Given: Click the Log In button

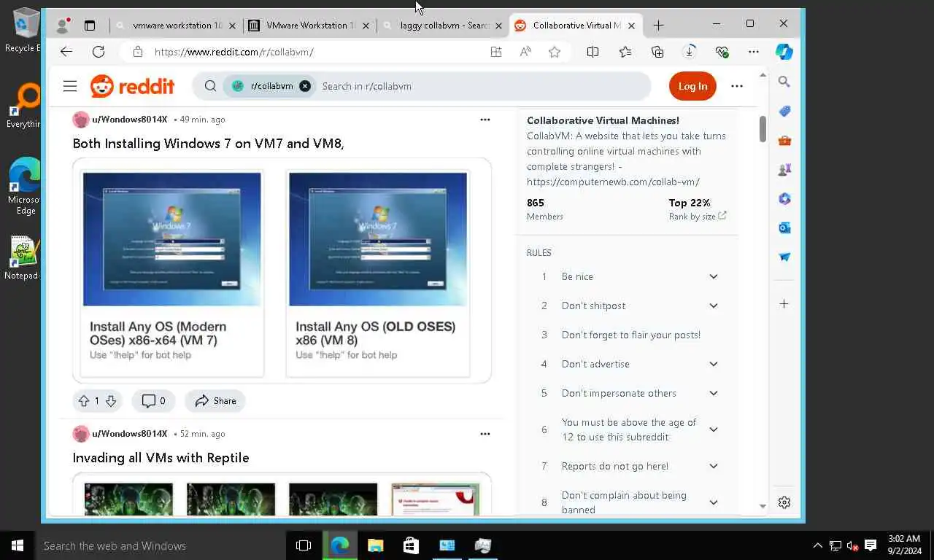Looking at the screenshot, I should coord(692,86).
